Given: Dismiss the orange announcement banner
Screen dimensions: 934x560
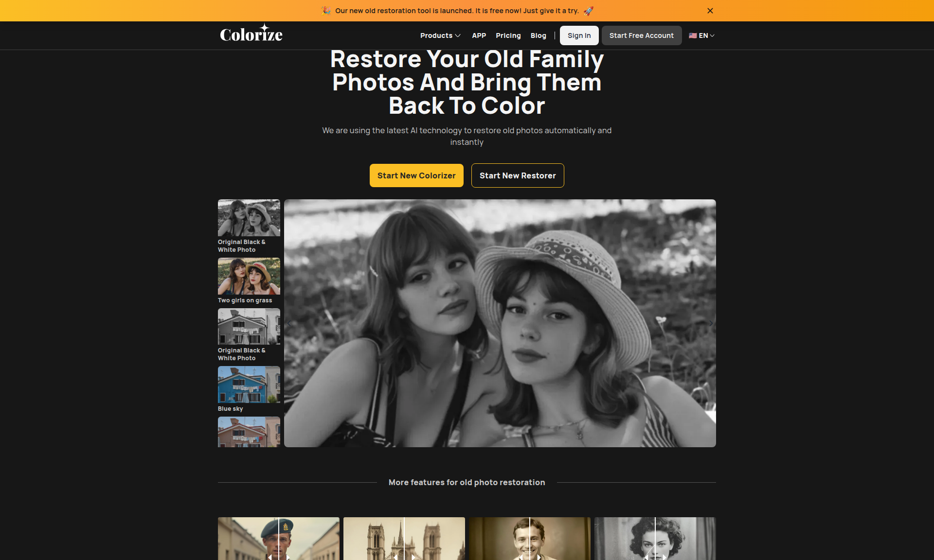Looking at the screenshot, I should click(x=710, y=11).
